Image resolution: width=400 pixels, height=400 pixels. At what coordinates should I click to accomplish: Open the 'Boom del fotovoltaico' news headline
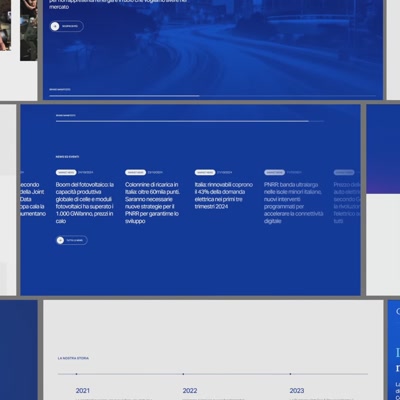click(x=85, y=203)
